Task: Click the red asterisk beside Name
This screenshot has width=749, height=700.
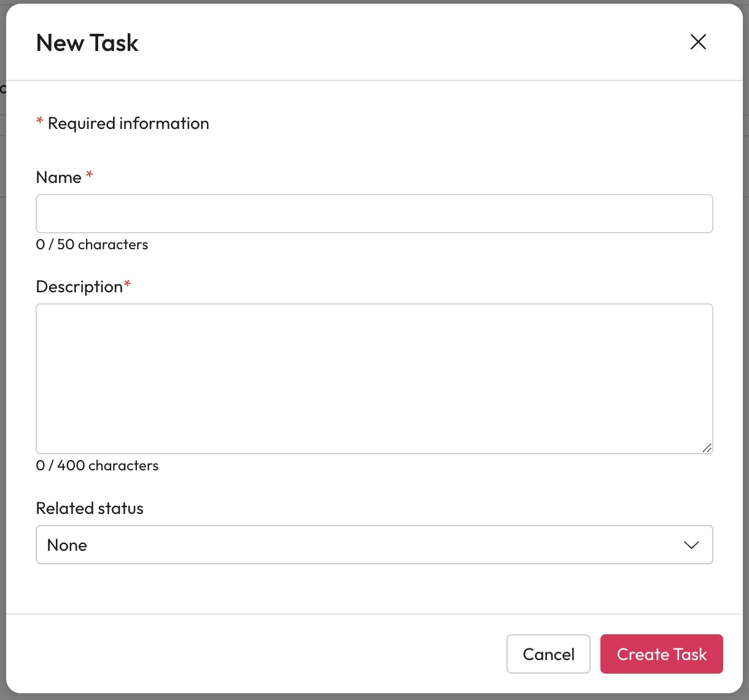Action: coord(90,176)
